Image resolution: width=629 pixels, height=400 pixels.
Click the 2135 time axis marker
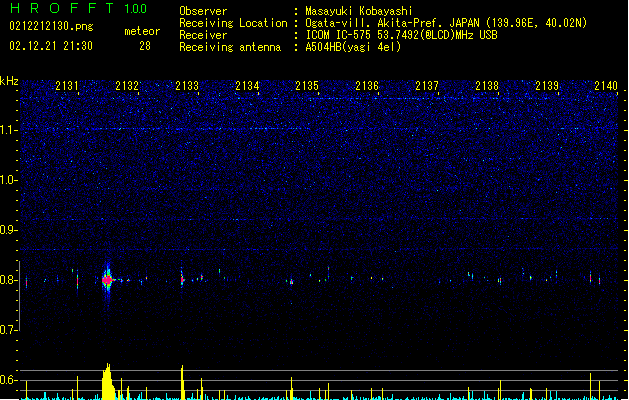click(x=307, y=86)
